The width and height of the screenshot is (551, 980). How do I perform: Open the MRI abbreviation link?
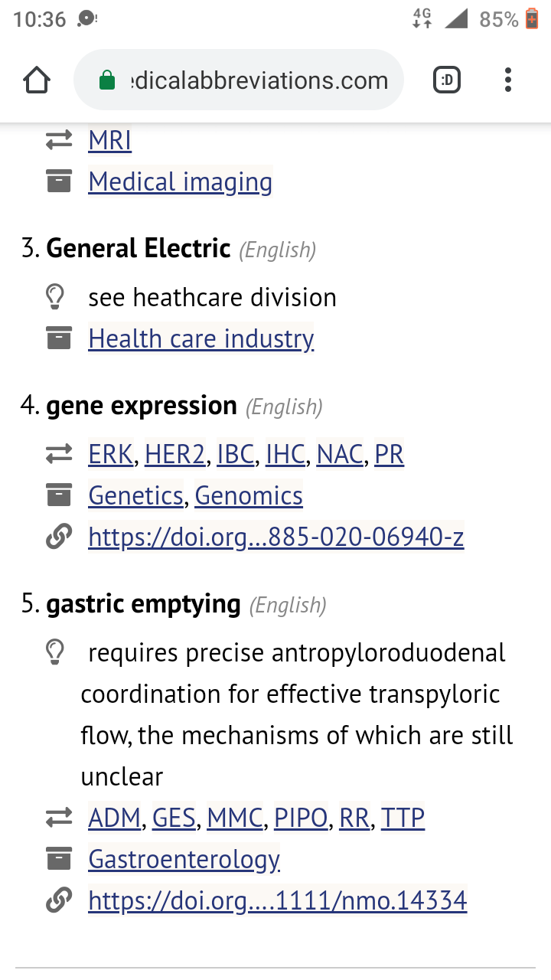click(x=110, y=141)
